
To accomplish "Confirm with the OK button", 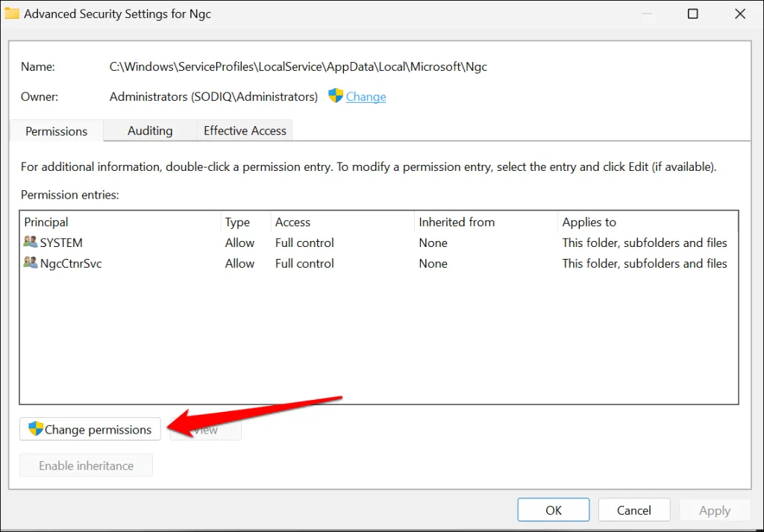I will tap(554, 510).
